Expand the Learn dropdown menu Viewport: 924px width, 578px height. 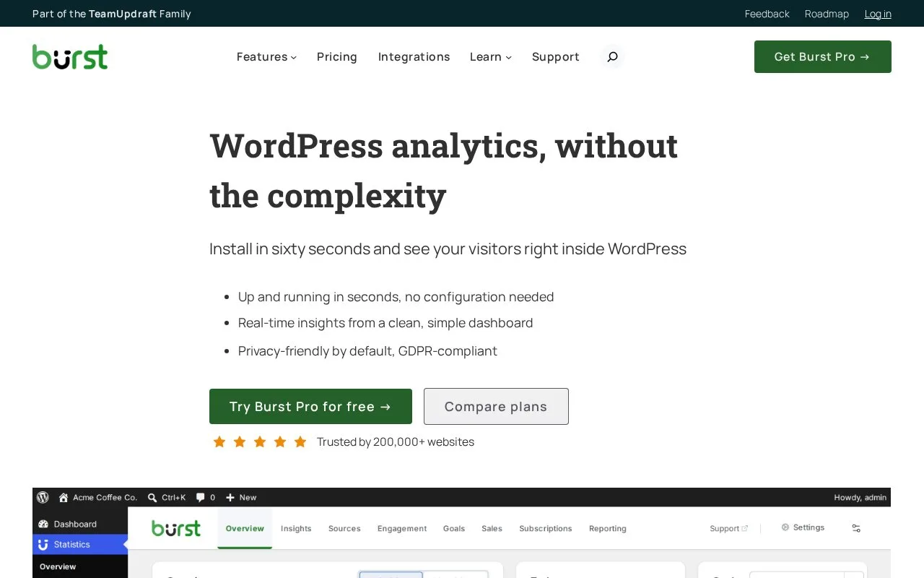pos(491,56)
